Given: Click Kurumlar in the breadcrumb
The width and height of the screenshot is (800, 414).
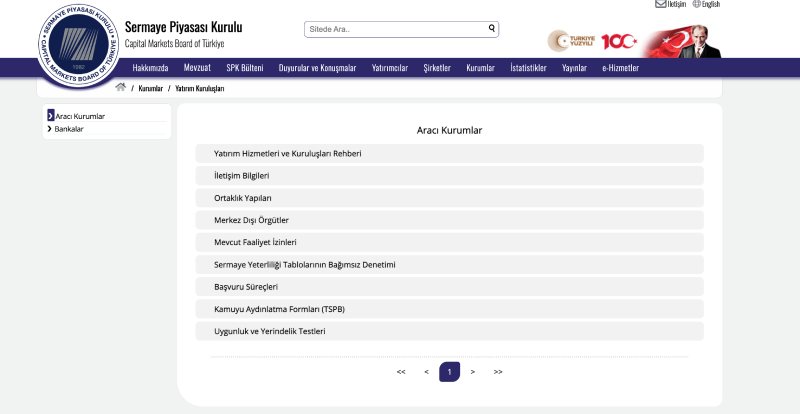Looking at the screenshot, I should click(x=151, y=88).
